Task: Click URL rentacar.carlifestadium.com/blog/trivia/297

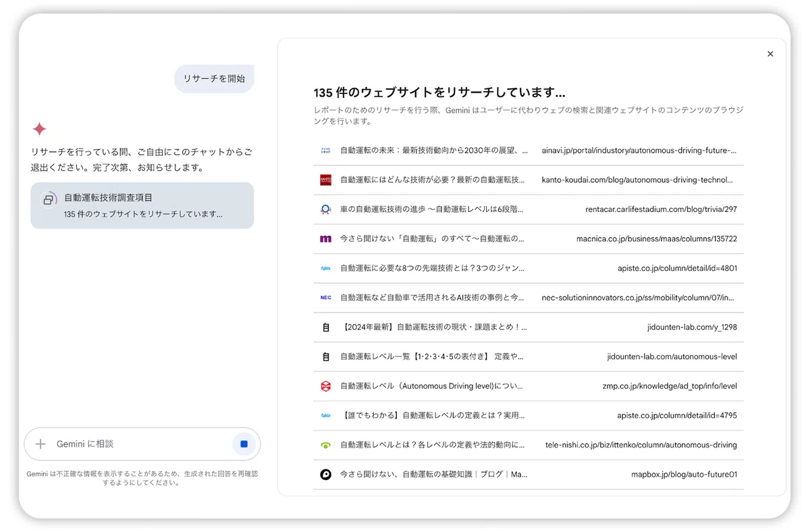Action: click(661, 209)
